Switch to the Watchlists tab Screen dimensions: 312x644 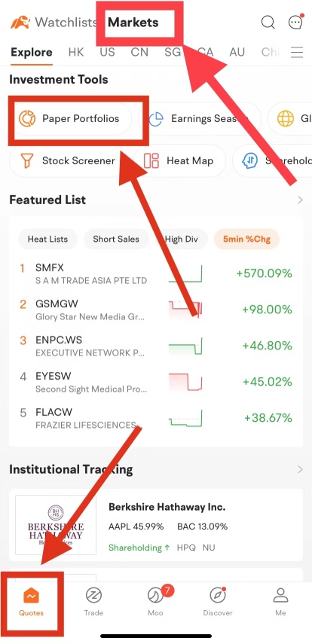point(66,22)
